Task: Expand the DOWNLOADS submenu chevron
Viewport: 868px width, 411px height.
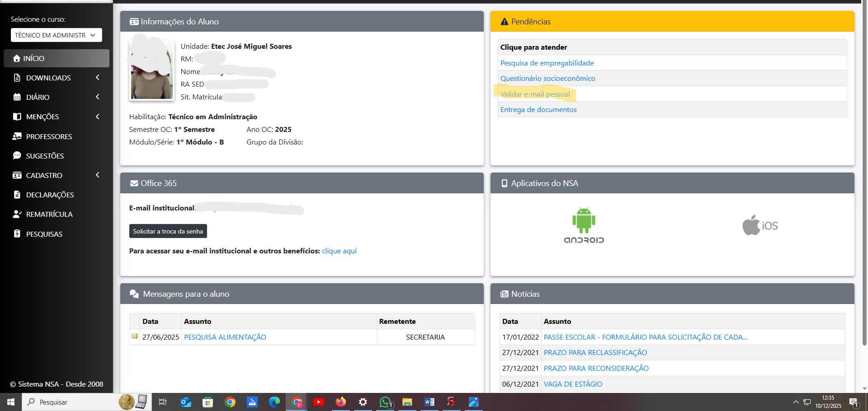Action: 98,78
